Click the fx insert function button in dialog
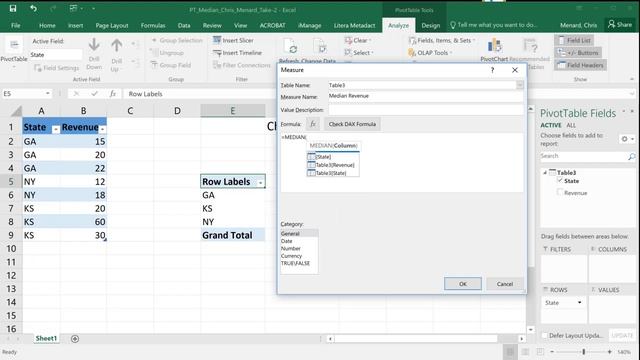 point(313,124)
